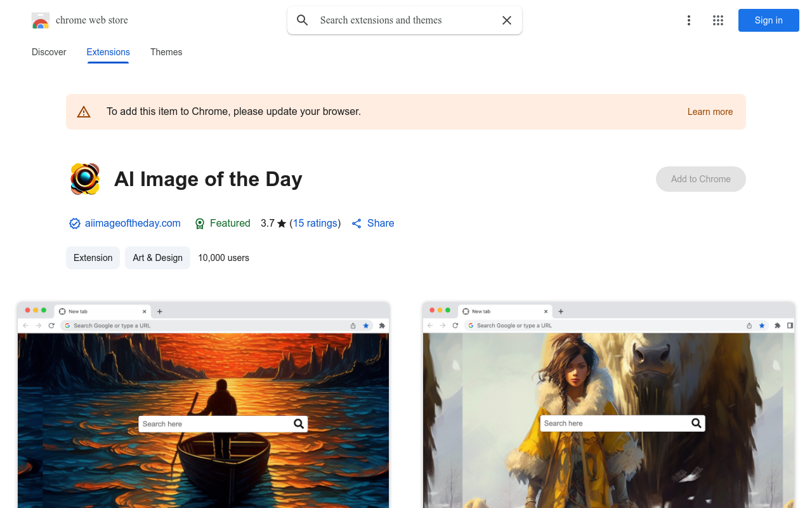The width and height of the screenshot is (812, 508).
Task: Click the 3.7 rating value
Action: tap(268, 224)
